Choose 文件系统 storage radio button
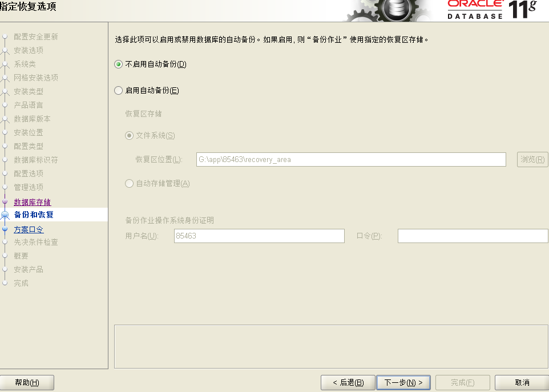This screenshot has width=549, height=392. point(129,135)
